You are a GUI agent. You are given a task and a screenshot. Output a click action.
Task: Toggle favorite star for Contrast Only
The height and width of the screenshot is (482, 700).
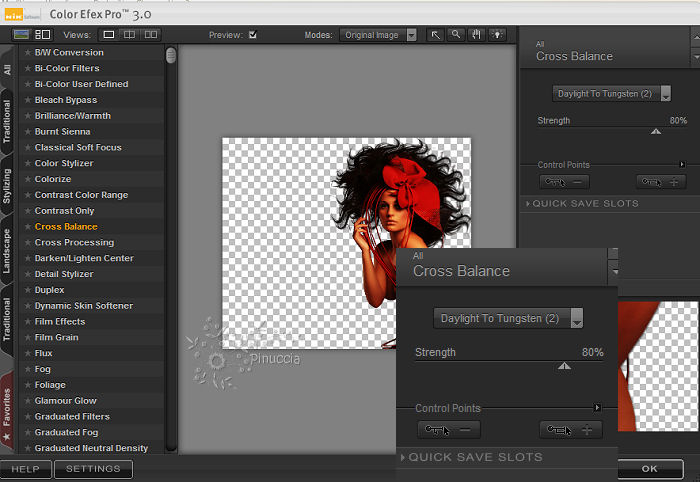28,211
